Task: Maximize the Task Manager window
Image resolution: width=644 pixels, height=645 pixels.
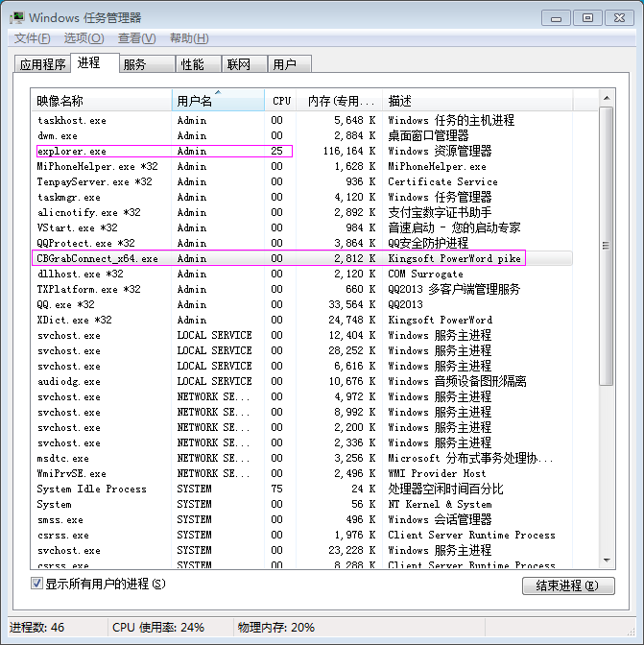Action: pyautogui.click(x=587, y=16)
